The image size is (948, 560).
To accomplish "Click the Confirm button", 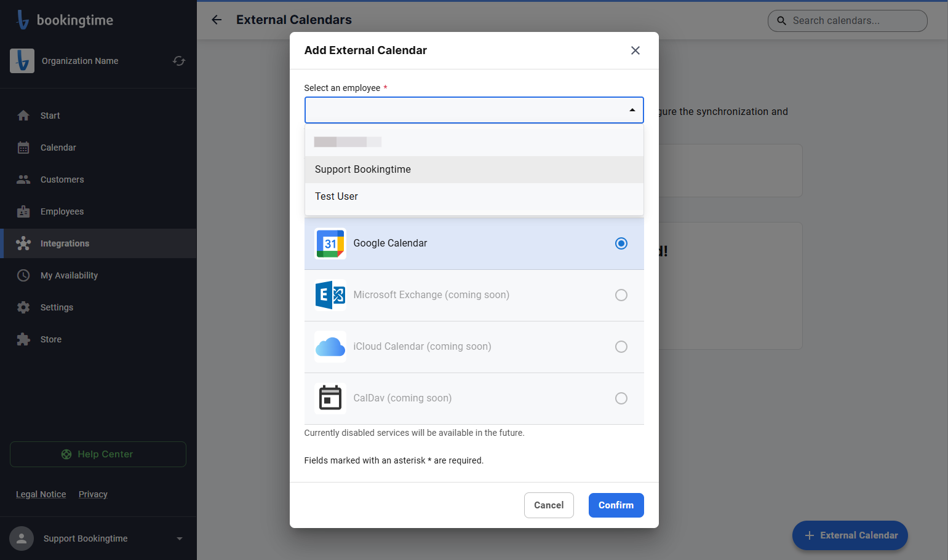I will (616, 505).
